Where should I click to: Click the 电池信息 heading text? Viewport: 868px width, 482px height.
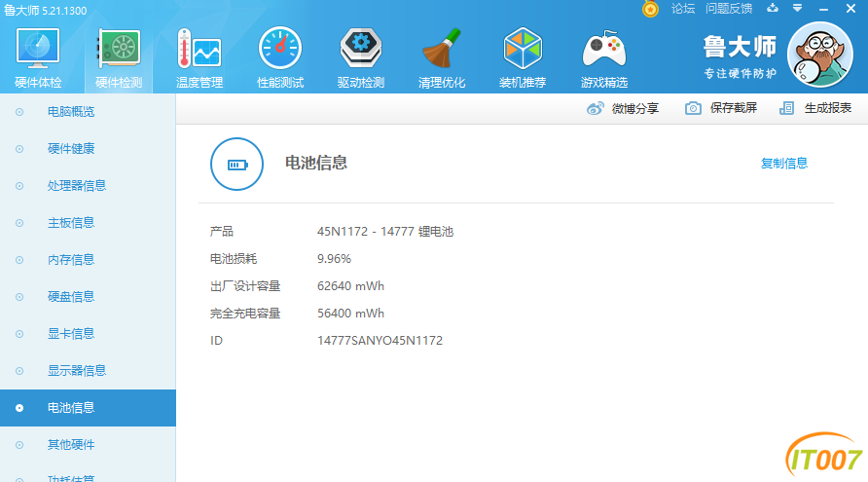pos(316,163)
